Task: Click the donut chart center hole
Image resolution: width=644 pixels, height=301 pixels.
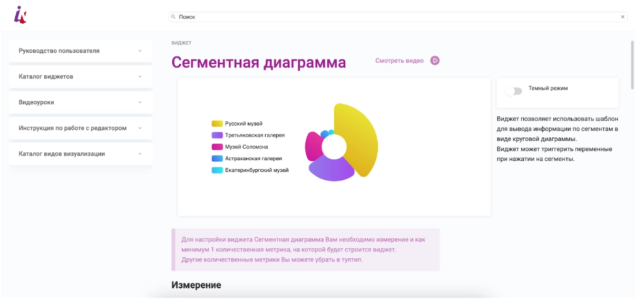Action: coord(334,147)
